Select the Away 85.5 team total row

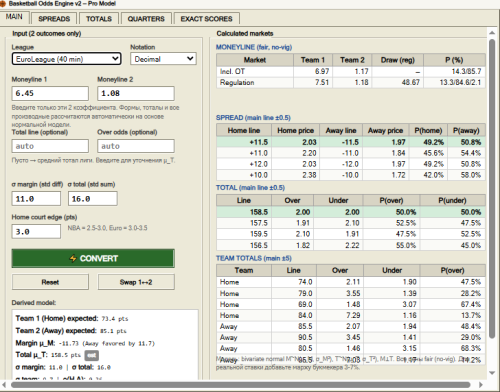coord(351,326)
